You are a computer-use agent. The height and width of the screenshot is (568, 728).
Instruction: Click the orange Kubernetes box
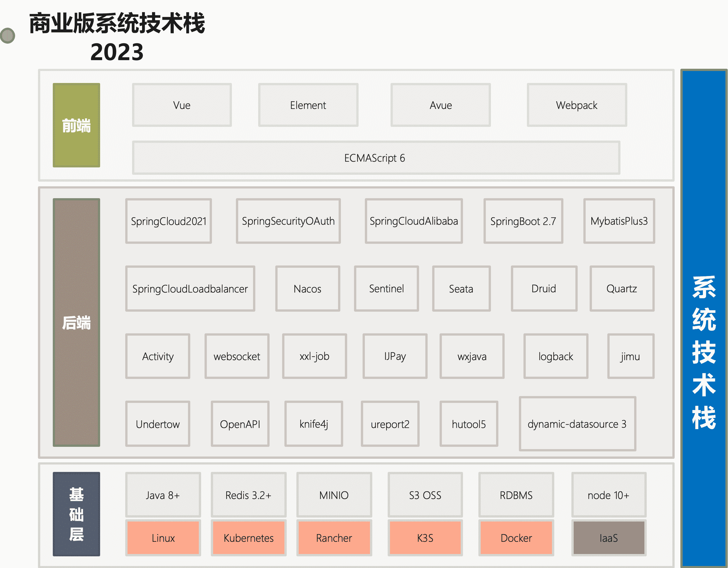tap(248, 538)
